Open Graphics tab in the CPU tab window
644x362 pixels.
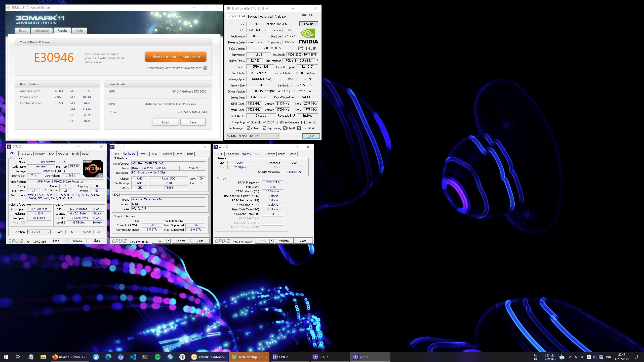click(x=63, y=154)
